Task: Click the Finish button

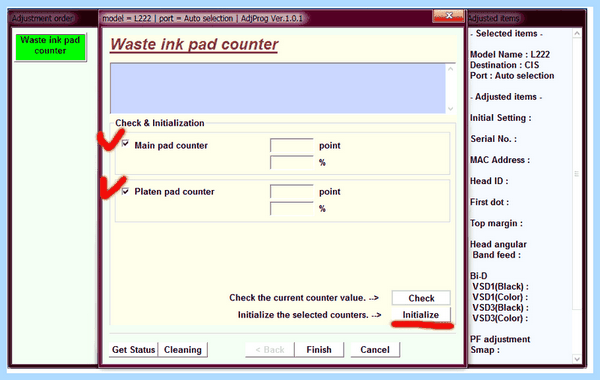Action: pos(319,349)
